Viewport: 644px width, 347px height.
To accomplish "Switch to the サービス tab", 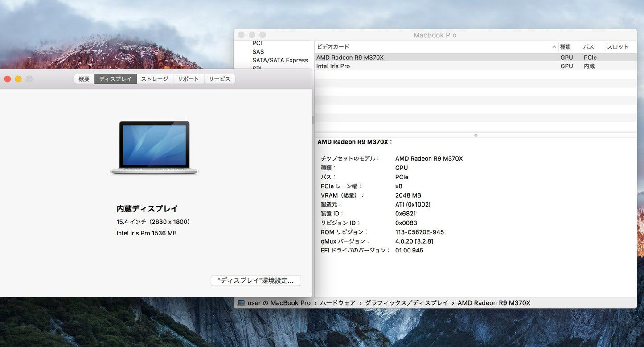I will pos(219,79).
